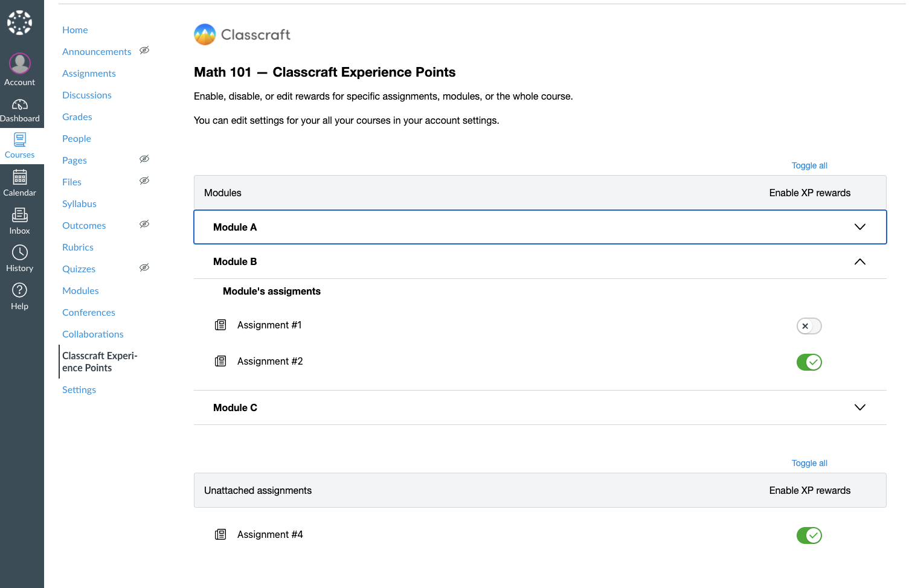Image resolution: width=912 pixels, height=588 pixels.
Task: Open Conferences in course navigation
Action: point(89,312)
